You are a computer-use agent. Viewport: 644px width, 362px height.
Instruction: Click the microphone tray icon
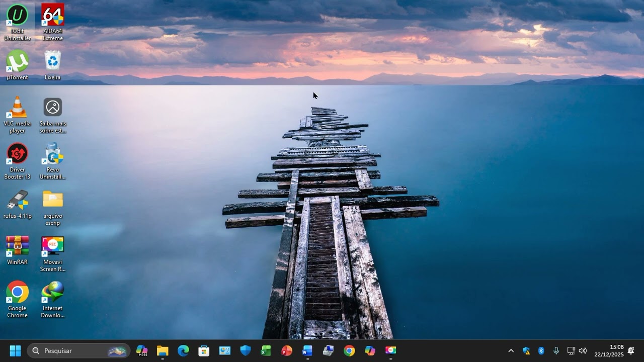(x=556, y=351)
